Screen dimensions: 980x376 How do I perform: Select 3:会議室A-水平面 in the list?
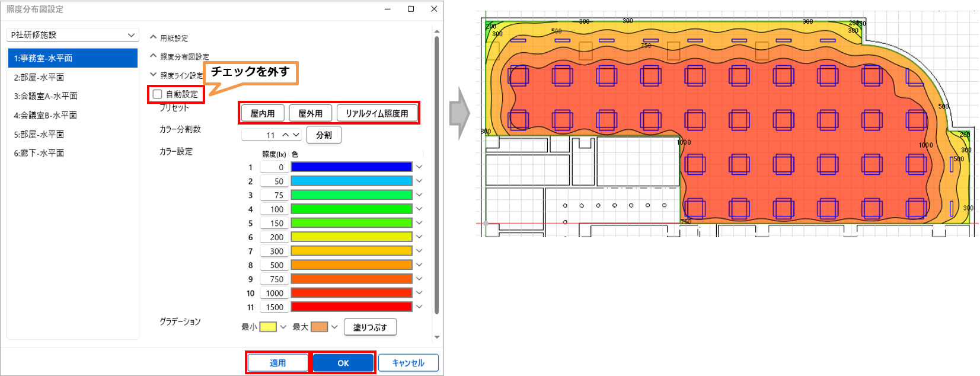(72, 96)
